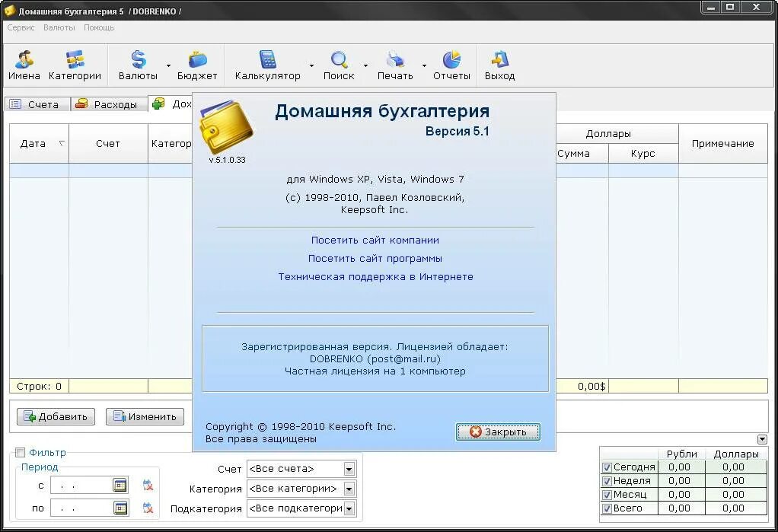
Task: Click the golden wallet logo in About dialog
Action: [x=226, y=126]
